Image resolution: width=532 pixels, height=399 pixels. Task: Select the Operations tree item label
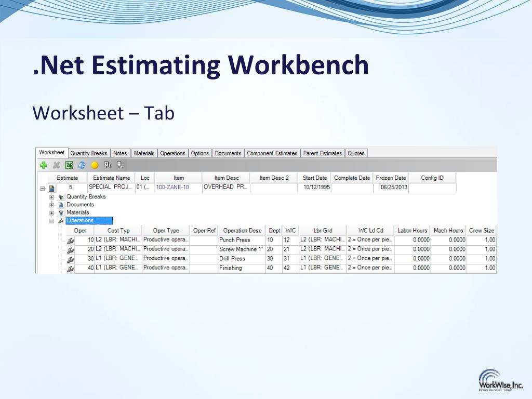click(x=89, y=220)
